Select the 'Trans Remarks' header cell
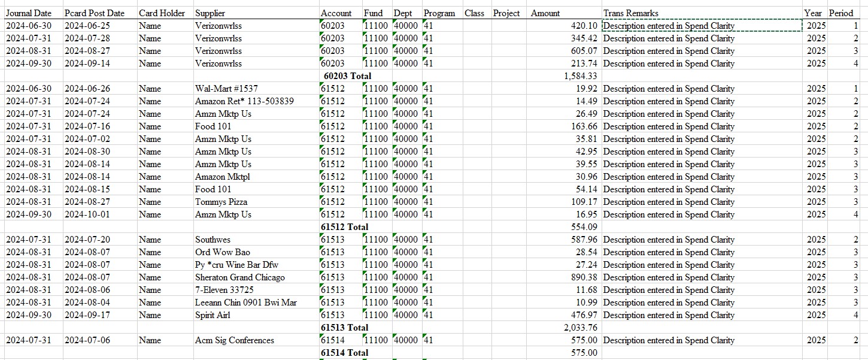Viewport: 868px width, 360px height. point(702,13)
